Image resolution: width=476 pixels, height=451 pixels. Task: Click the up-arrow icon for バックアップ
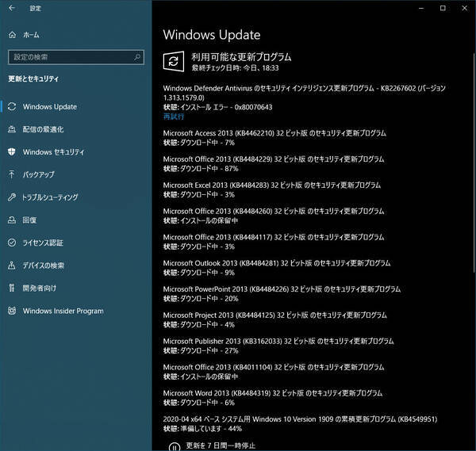coord(12,174)
